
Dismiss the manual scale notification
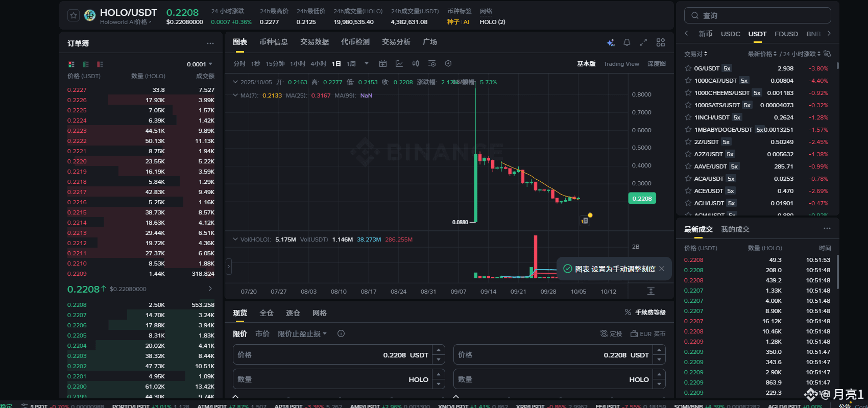pyautogui.click(x=662, y=269)
